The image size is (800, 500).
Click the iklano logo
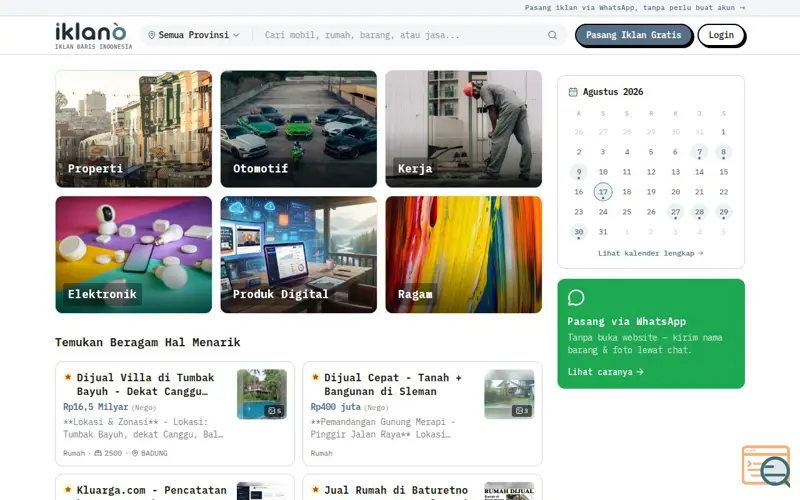93,35
